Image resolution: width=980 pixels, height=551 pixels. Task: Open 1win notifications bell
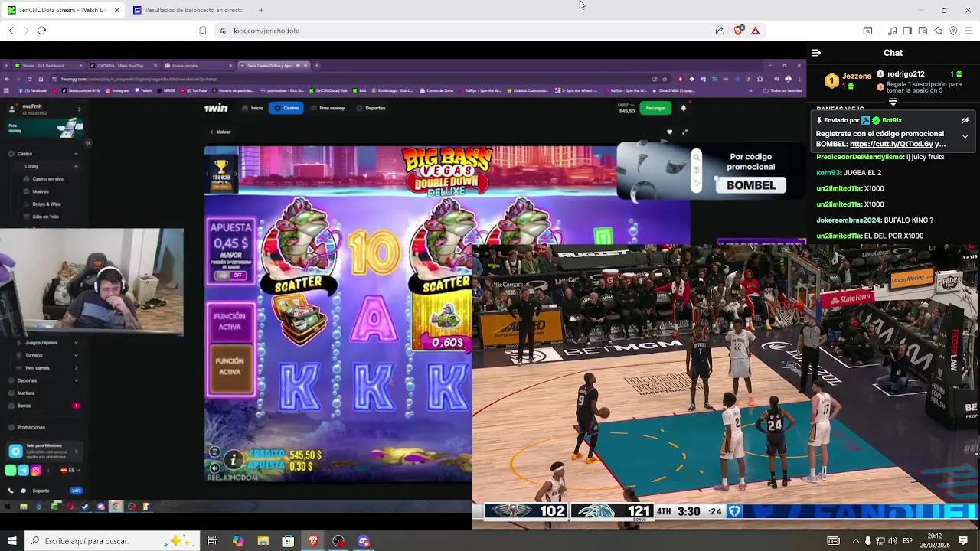(684, 108)
